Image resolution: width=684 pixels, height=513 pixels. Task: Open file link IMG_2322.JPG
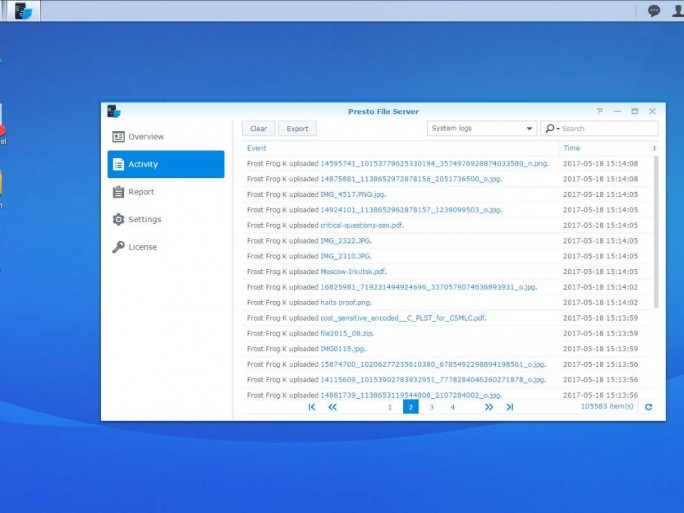pos(345,241)
